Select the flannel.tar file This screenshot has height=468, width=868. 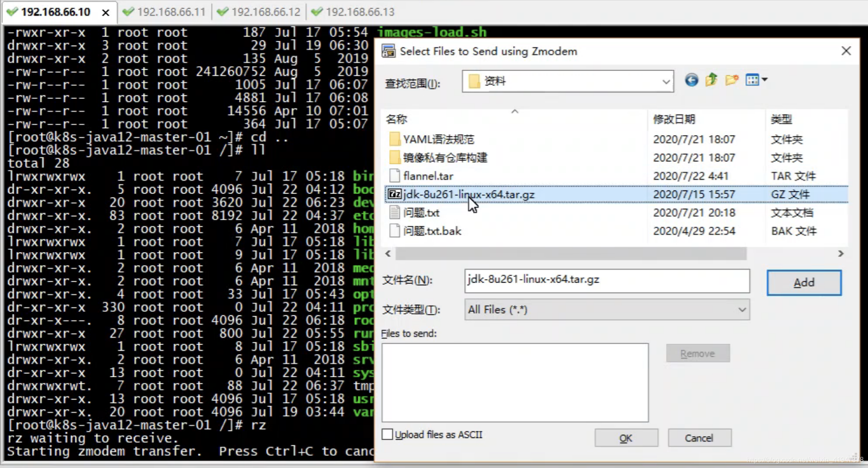click(x=428, y=176)
